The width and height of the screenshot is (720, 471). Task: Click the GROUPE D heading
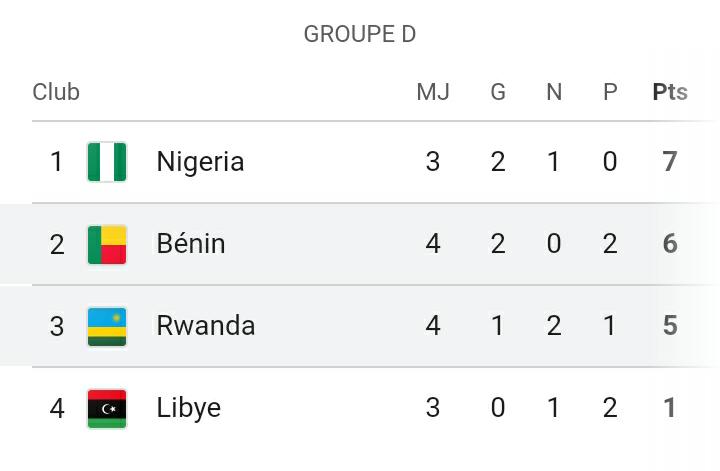tap(360, 34)
